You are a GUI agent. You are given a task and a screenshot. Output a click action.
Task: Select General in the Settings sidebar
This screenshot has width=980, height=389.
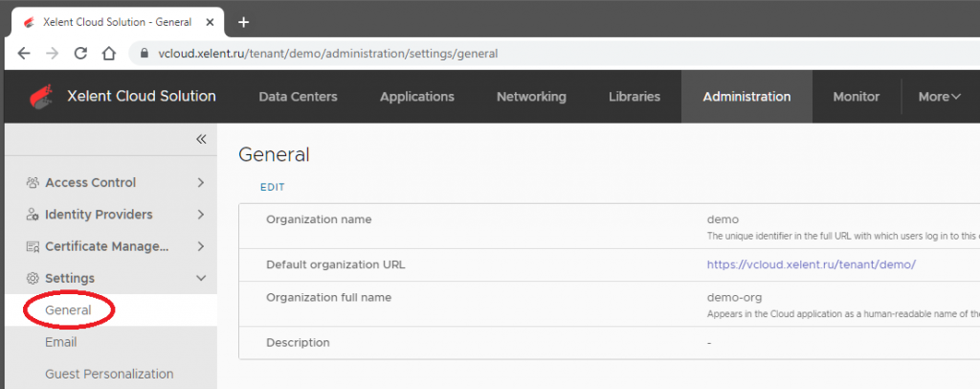68,310
